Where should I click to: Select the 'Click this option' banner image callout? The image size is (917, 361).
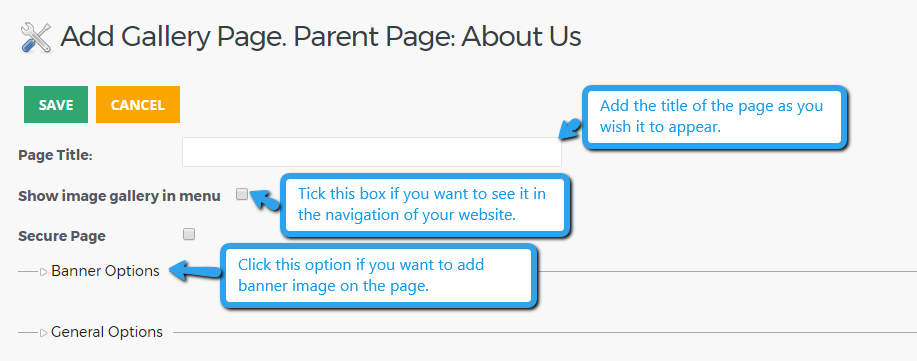click(x=379, y=276)
